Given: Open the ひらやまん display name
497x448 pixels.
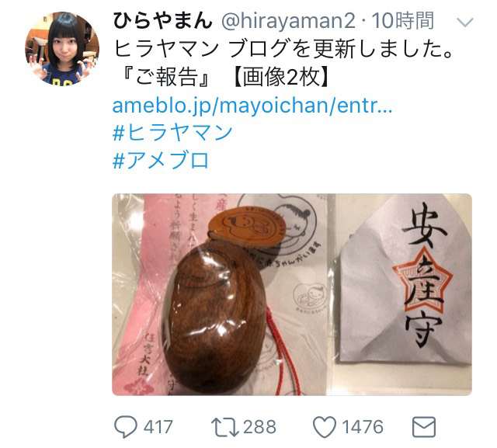Looking at the screenshot, I should point(162,21).
